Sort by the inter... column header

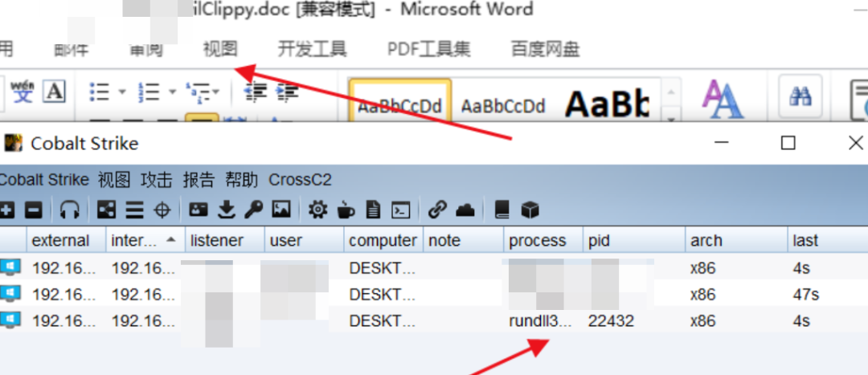pos(145,241)
